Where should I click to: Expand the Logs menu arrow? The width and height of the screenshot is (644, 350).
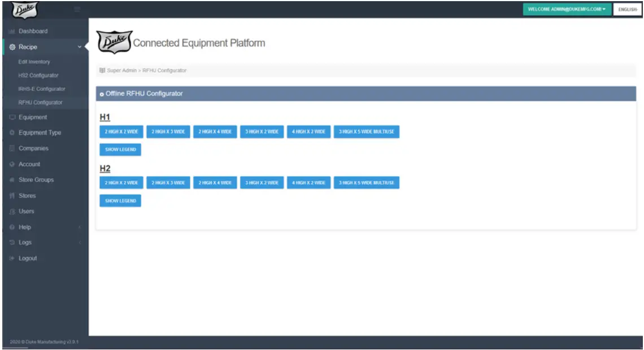pos(80,243)
